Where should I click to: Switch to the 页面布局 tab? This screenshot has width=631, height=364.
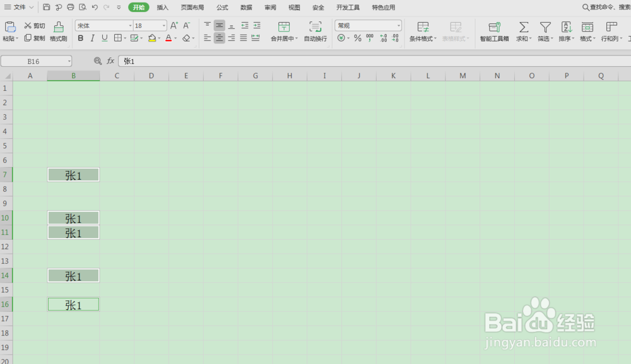click(192, 7)
